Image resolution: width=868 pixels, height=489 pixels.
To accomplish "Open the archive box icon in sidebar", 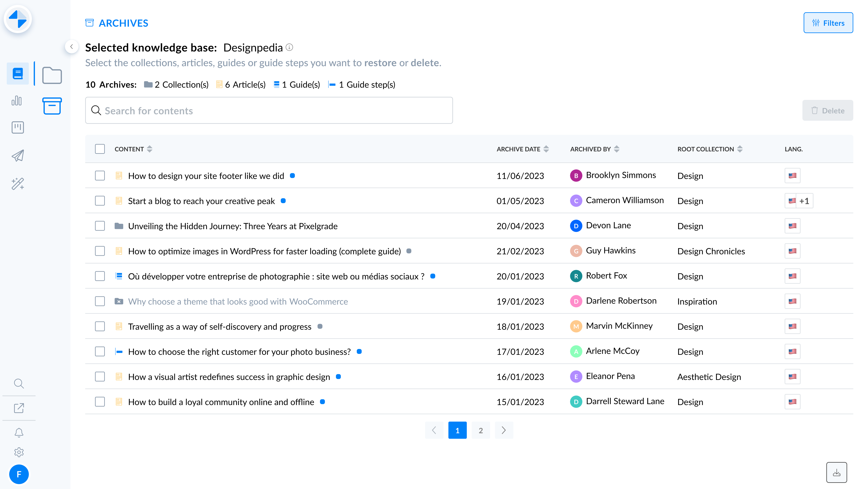I will click(52, 106).
